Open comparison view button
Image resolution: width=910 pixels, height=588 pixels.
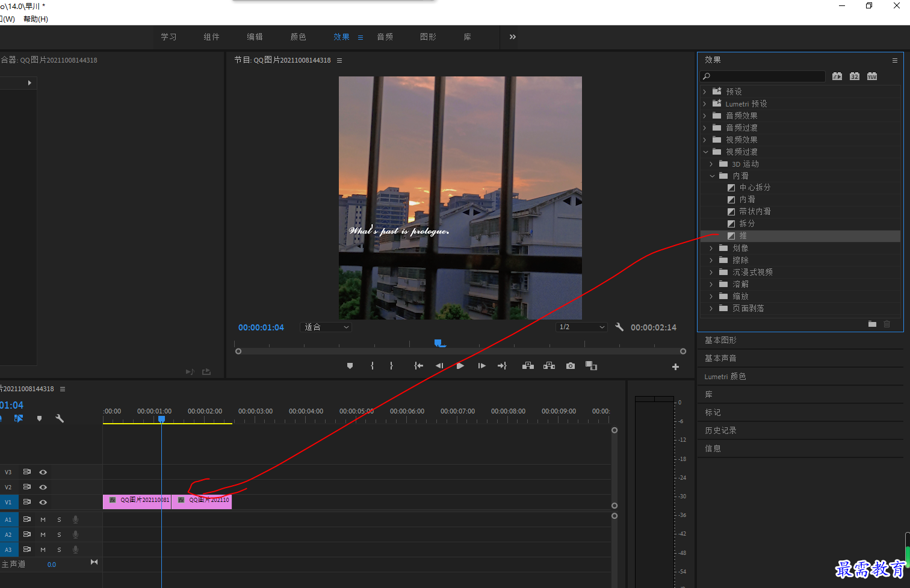pyautogui.click(x=591, y=366)
